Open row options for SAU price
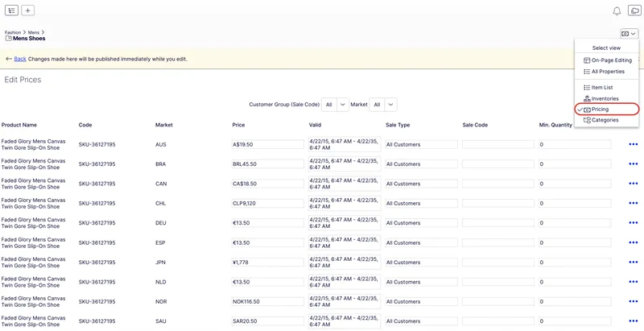The height and width of the screenshot is (331, 644). click(x=633, y=321)
